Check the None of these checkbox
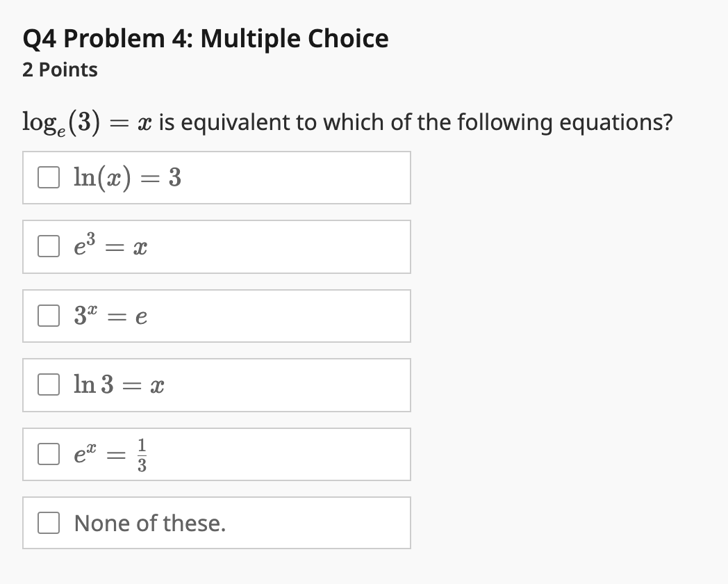 tap(48, 523)
